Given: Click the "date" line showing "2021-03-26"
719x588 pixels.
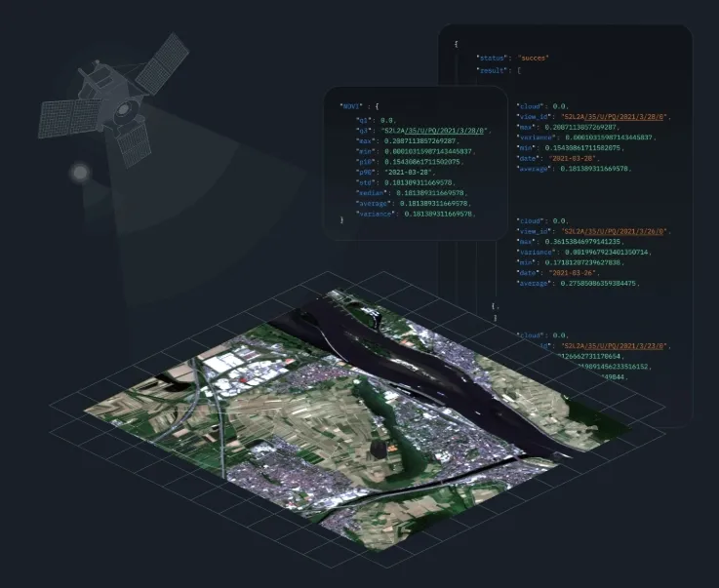Looking at the screenshot, I should tap(558, 273).
